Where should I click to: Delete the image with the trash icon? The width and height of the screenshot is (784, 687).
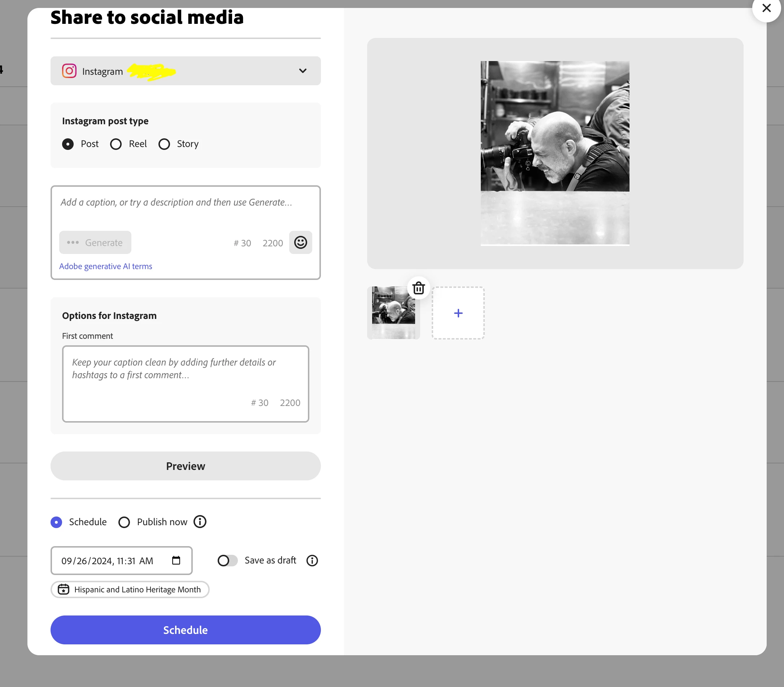(418, 288)
